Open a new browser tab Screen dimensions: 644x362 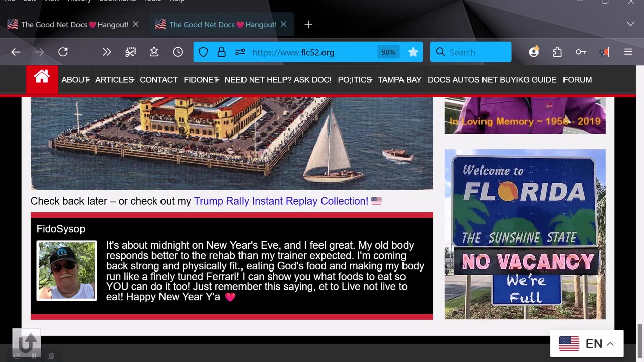point(308,24)
